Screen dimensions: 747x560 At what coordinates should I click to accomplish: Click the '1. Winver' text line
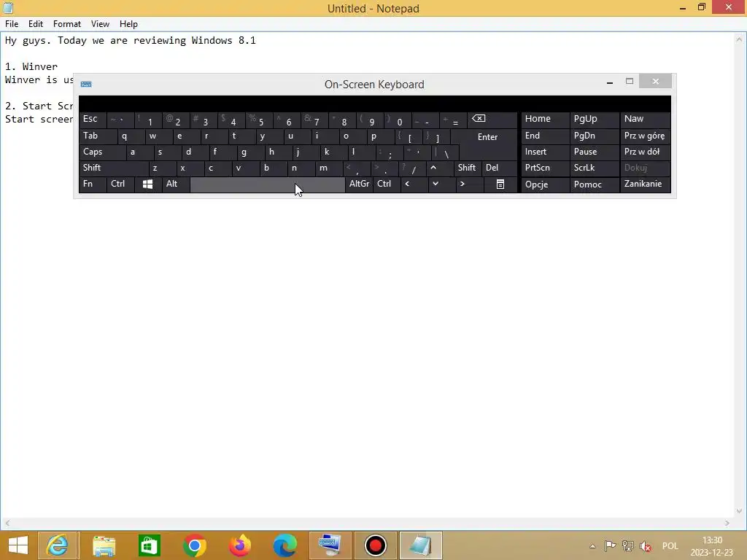pos(31,66)
